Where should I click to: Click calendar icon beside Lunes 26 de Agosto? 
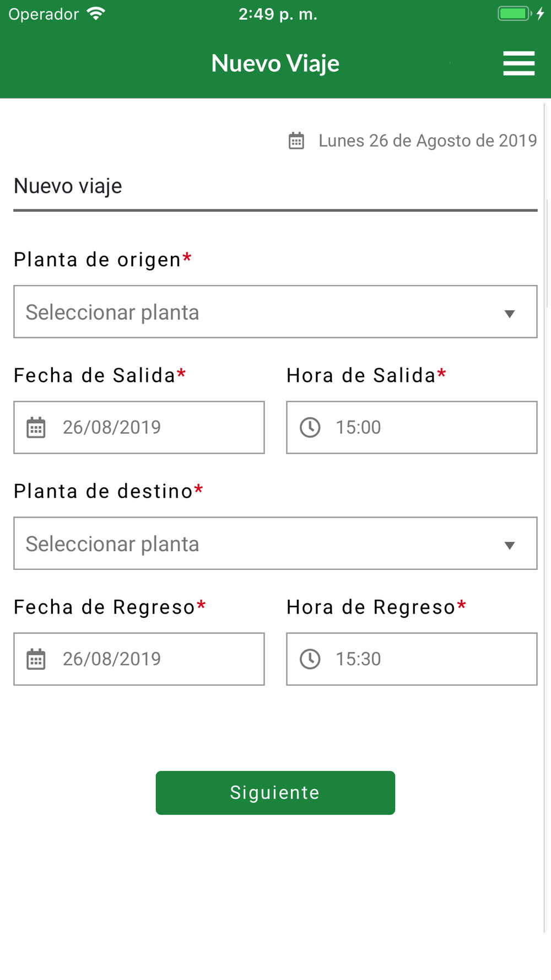point(296,141)
